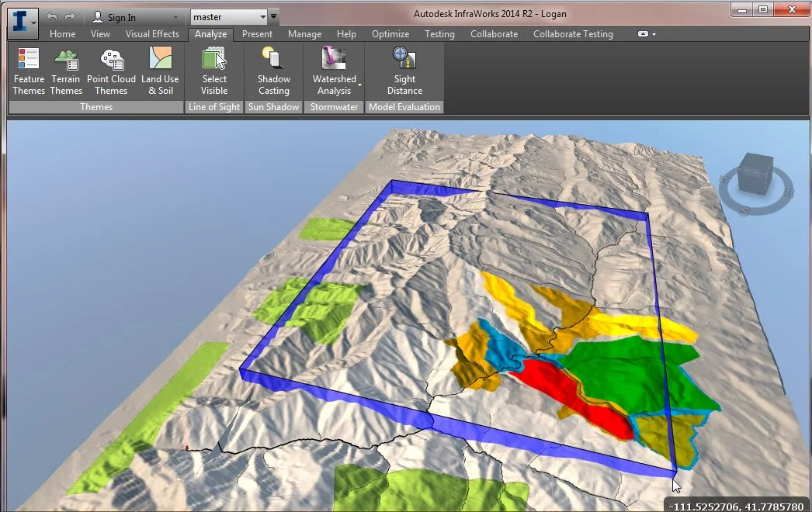Screen dimensions: 812x512
Task: Switch to the View tab
Action: point(100,34)
